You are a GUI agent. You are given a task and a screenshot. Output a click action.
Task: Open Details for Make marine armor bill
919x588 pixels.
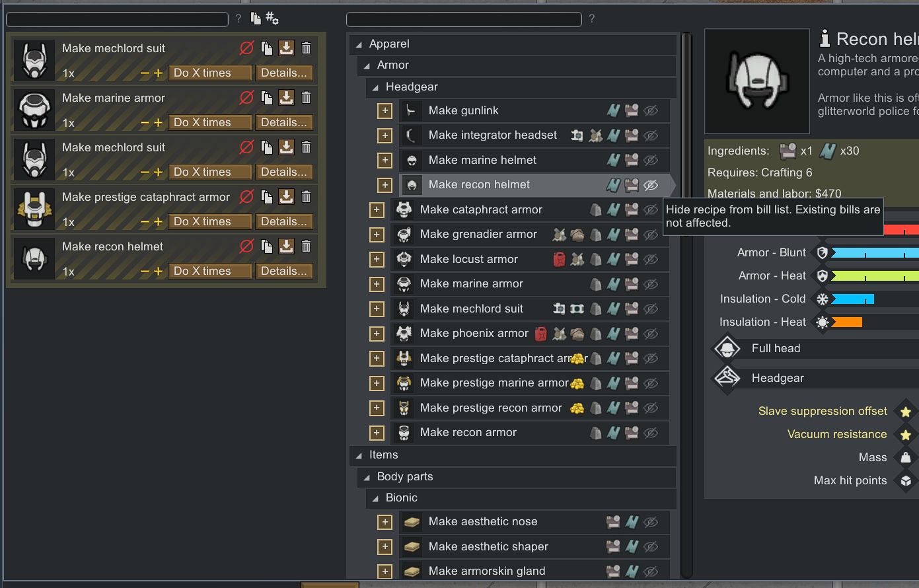point(284,122)
